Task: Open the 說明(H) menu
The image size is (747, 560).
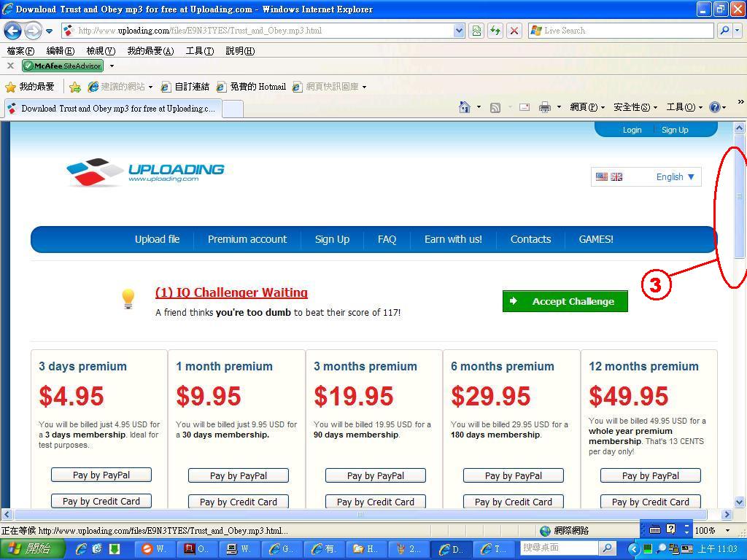Action: [x=240, y=51]
